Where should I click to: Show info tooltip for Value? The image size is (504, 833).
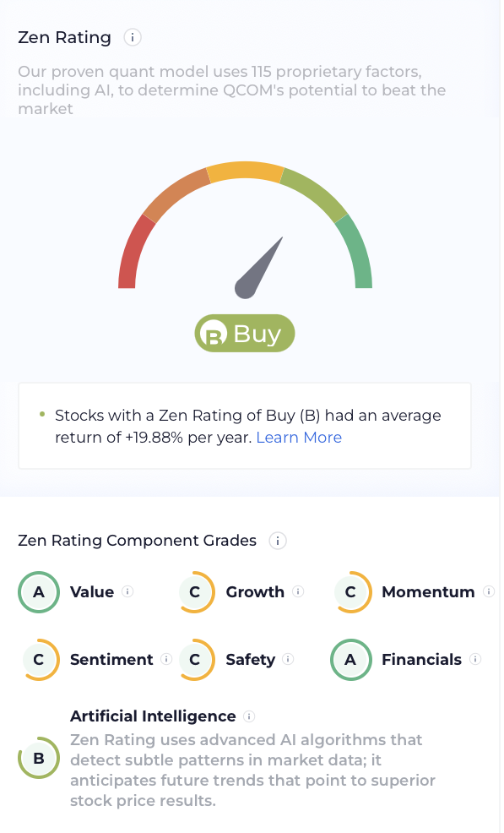pyautogui.click(x=127, y=591)
